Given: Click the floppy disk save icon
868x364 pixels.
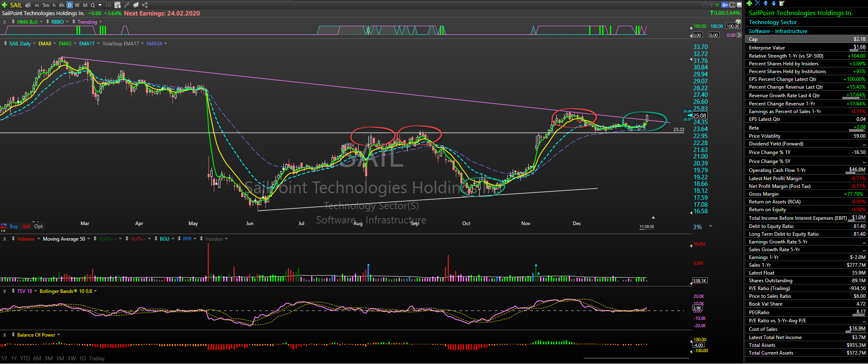Looking at the screenshot, I should pos(739,5).
